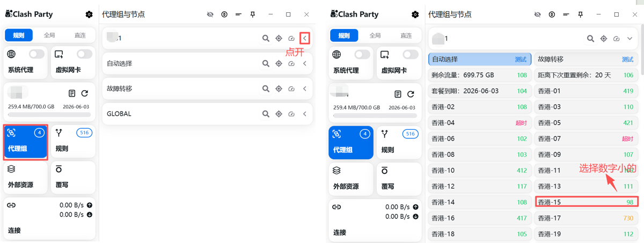The image size is (644, 243).
Task: Toggle 系统代理 switch in right window
Action: coord(362,54)
